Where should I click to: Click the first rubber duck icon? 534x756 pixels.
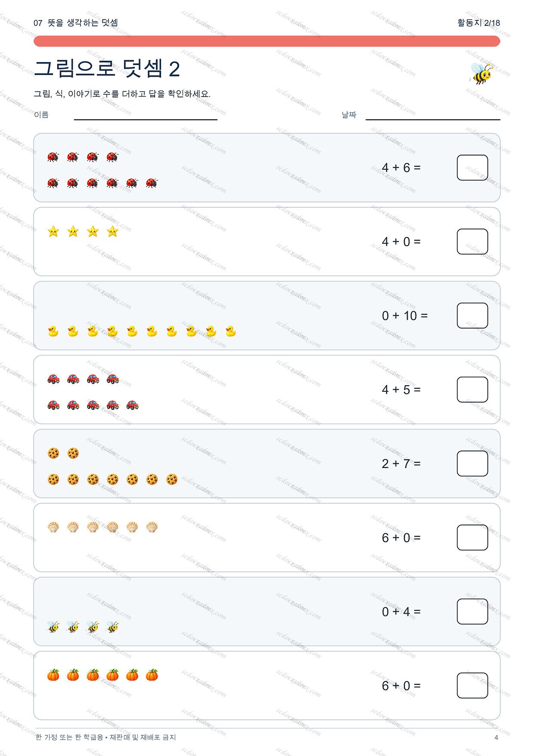[x=53, y=331]
